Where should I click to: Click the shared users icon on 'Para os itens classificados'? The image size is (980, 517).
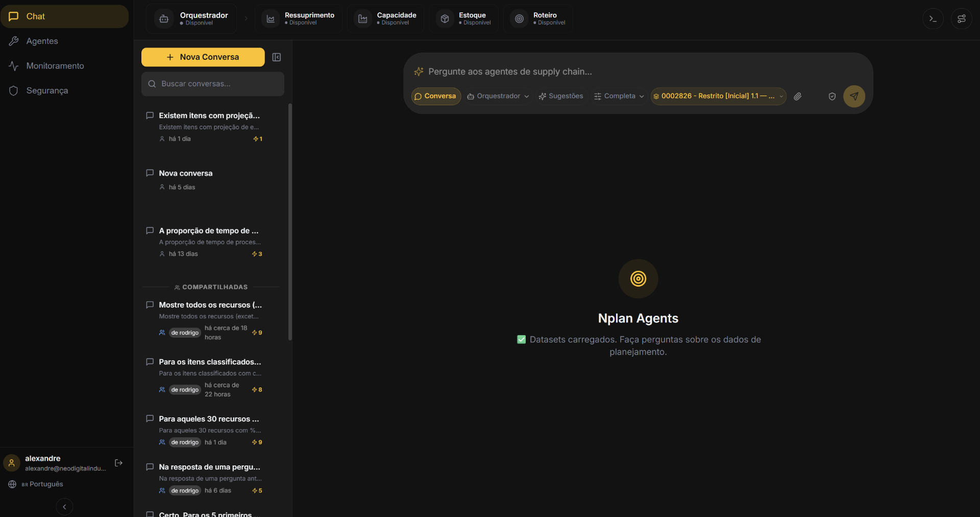pos(162,390)
